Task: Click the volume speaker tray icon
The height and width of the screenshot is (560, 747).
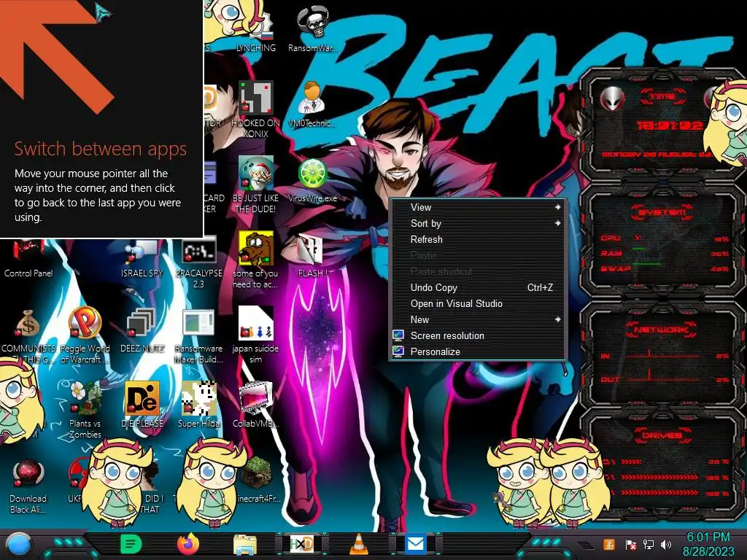Action: [666, 544]
